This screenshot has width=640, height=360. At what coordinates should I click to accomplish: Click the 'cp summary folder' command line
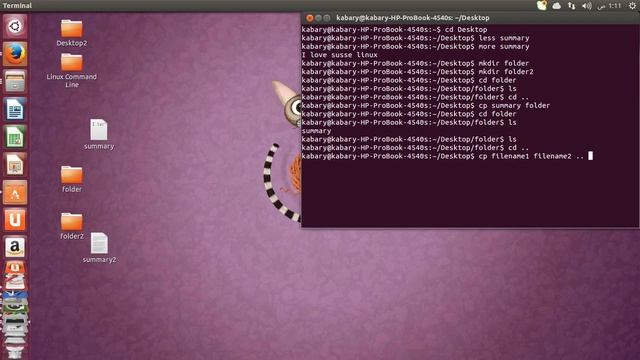tap(426, 105)
